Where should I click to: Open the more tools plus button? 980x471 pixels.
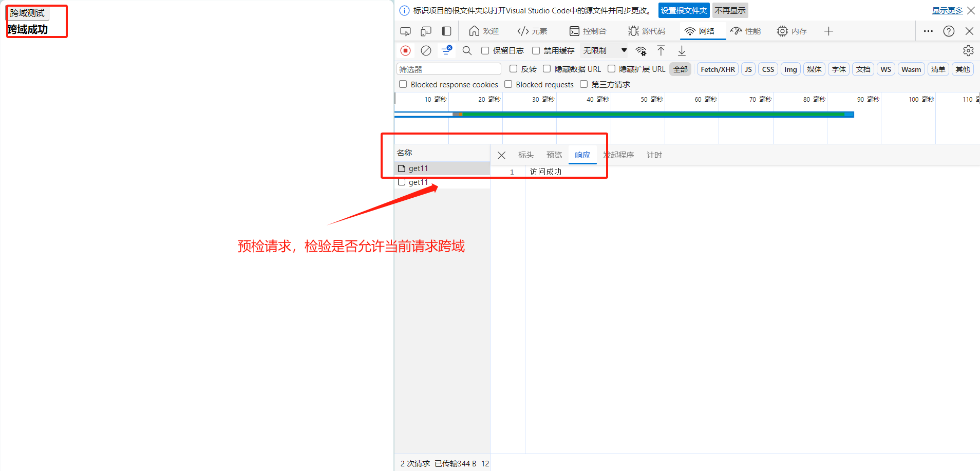(828, 31)
